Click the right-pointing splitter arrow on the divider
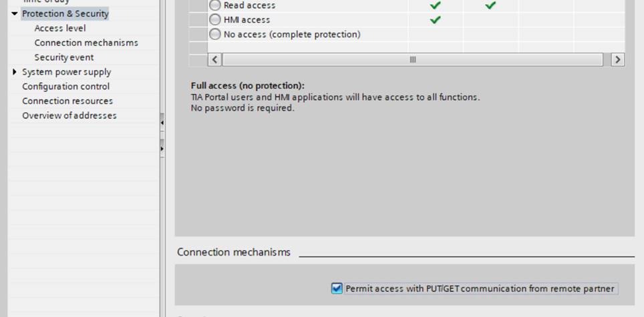This screenshot has height=317, width=644. tap(162, 147)
